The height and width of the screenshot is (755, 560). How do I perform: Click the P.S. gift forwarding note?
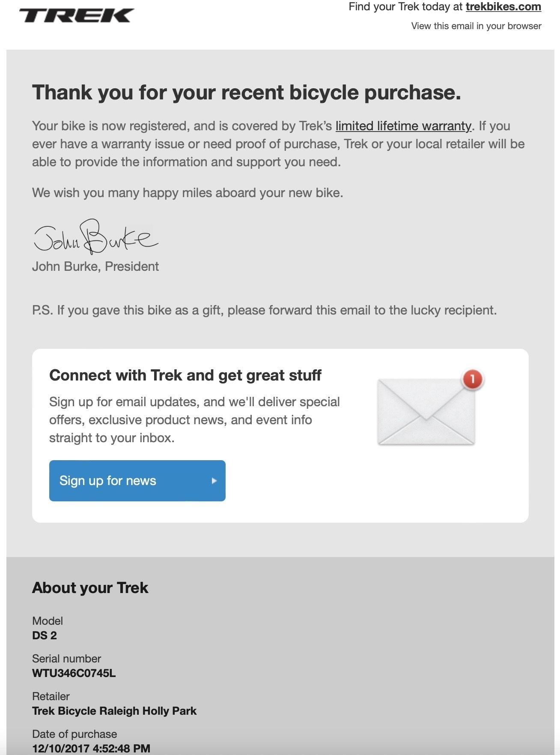[264, 310]
